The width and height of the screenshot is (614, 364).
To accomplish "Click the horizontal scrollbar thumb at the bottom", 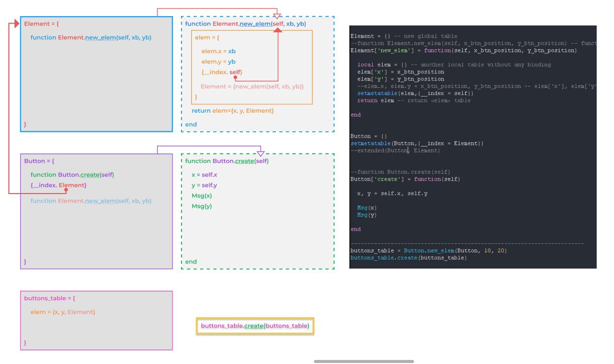I will pos(364,361).
